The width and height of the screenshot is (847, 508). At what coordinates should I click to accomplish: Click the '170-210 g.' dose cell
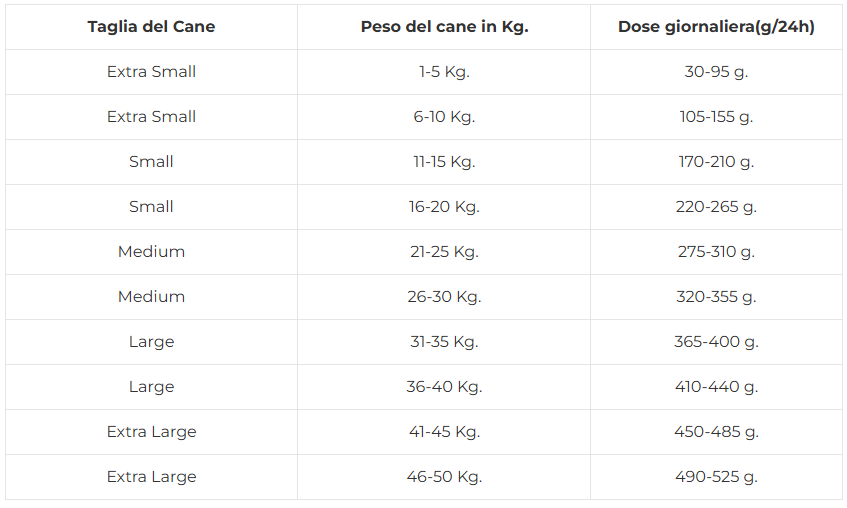pyautogui.click(x=716, y=162)
